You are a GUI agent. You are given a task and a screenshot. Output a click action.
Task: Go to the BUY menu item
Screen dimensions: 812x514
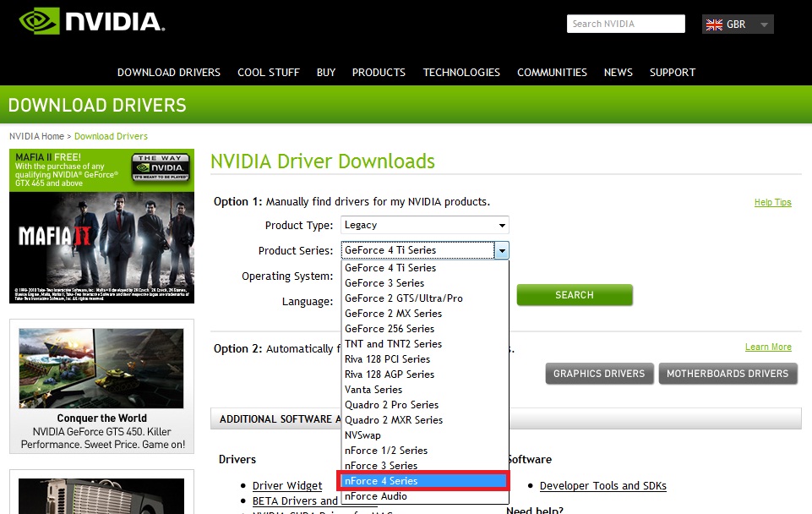click(326, 73)
